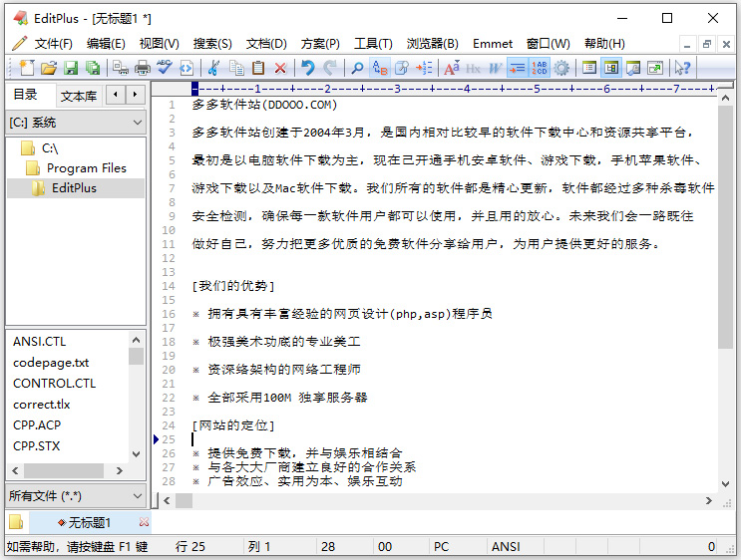Screen dimensions: 741x560
Task: Select ANSI.CTL in file list
Action: 39,342
